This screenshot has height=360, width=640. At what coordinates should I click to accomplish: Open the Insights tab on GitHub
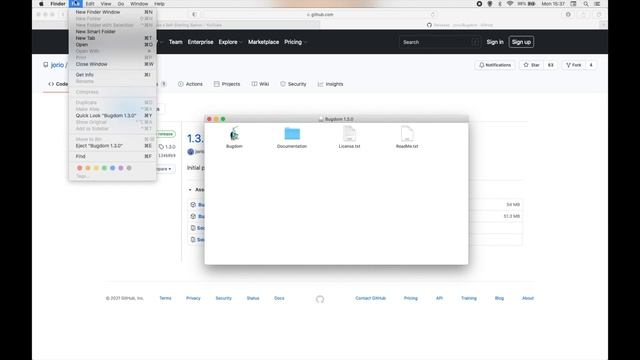[x=331, y=84]
